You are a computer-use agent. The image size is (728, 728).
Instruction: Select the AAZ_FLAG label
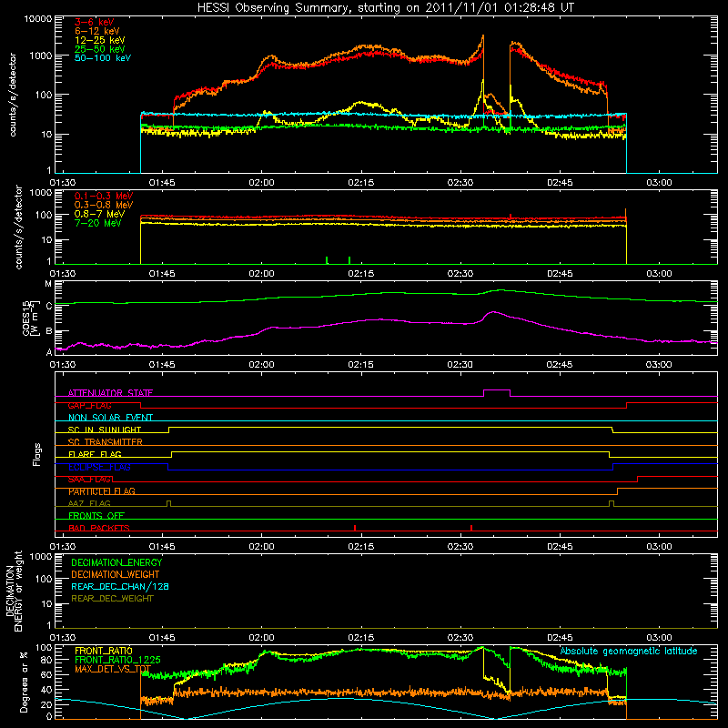pos(89,503)
